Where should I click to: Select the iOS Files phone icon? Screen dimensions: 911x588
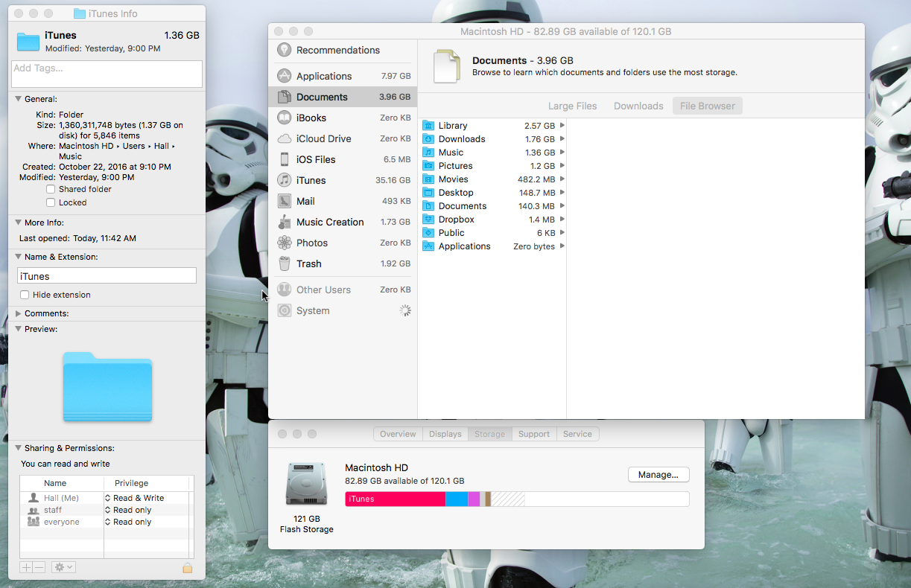[284, 159]
